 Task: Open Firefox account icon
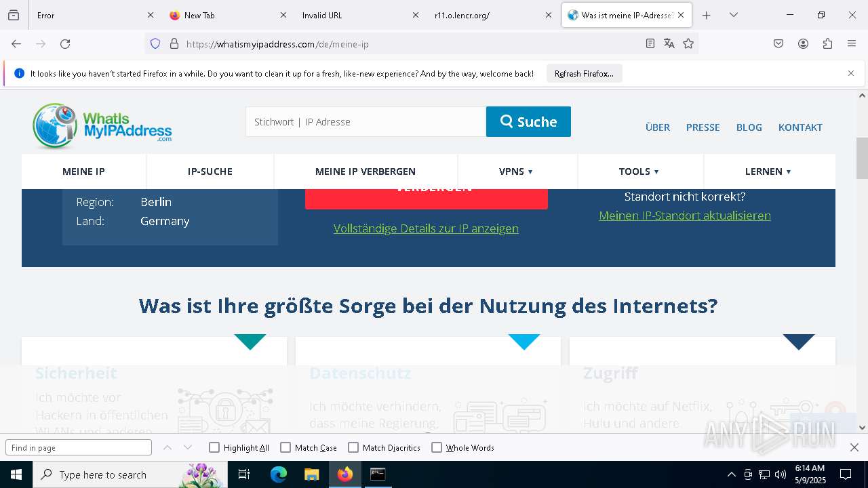click(803, 43)
